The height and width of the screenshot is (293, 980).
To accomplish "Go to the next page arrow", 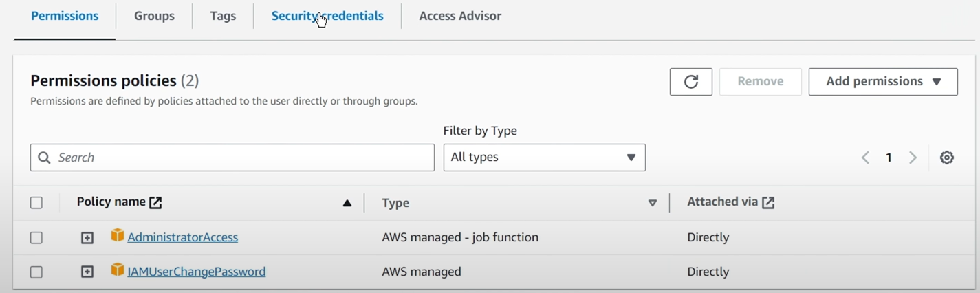I will tap(913, 158).
